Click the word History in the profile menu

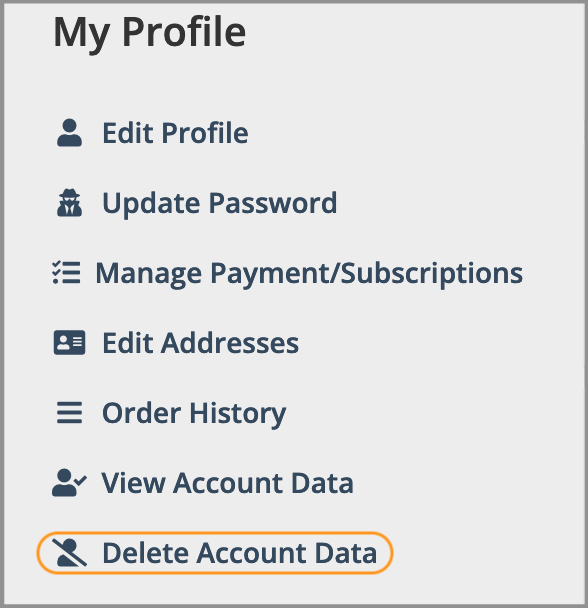238,414
